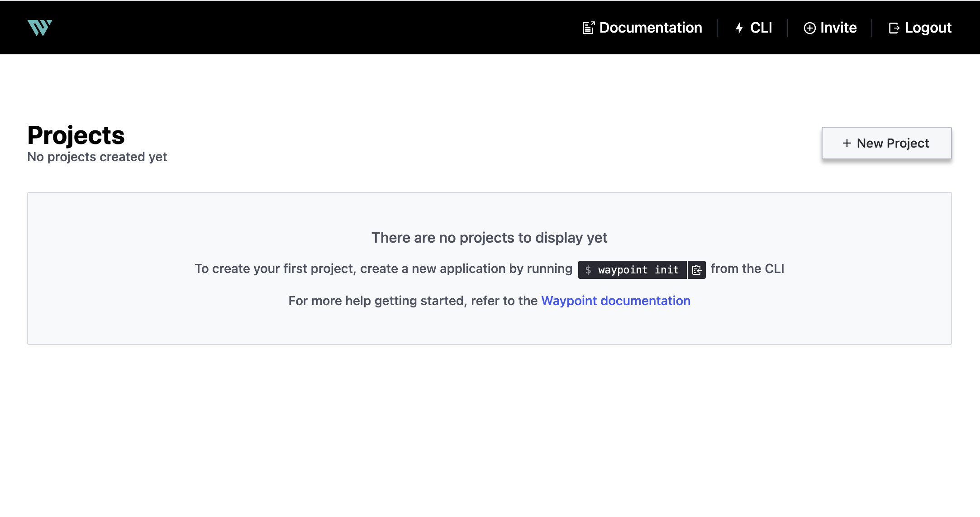Click the 'from the CLI' label text

(x=747, y=268)
